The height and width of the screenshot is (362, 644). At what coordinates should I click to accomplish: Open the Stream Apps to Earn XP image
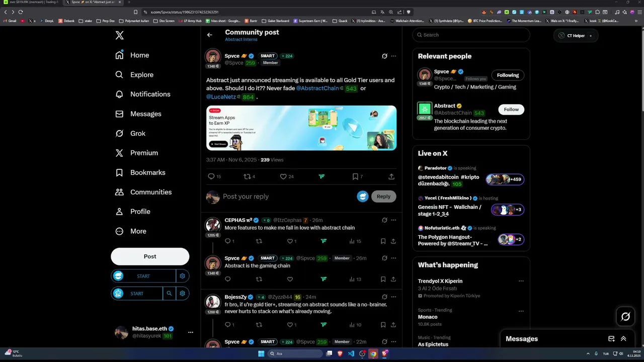coord(301,128)
